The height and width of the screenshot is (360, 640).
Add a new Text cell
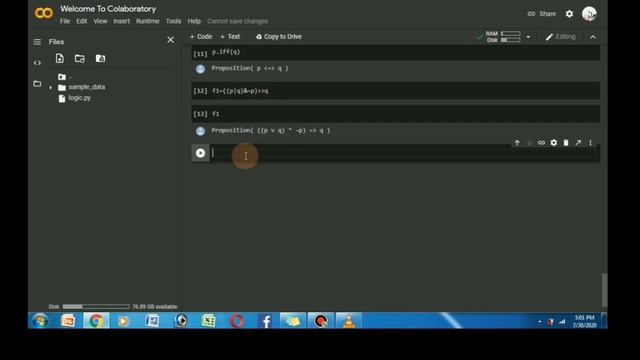230,37
